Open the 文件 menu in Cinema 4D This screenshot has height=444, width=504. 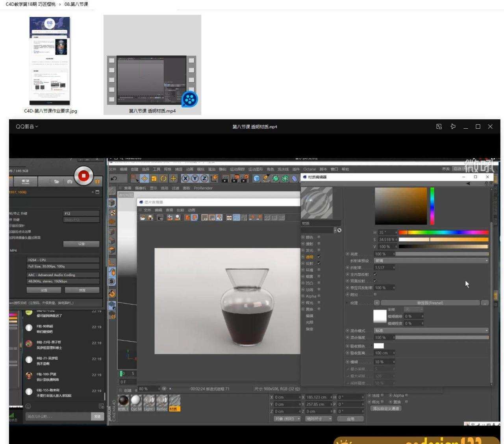coord(113,169)
